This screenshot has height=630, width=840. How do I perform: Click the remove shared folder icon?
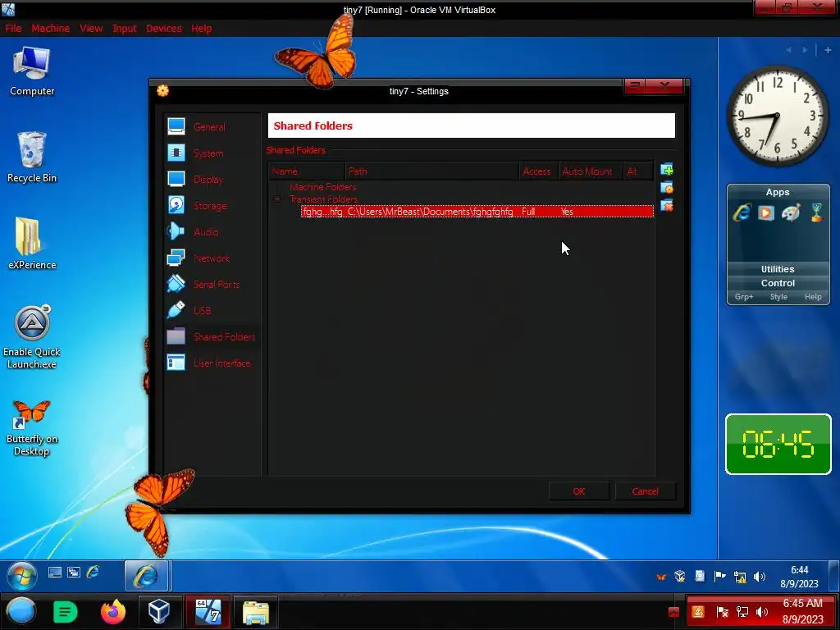[x=667, y=206]
